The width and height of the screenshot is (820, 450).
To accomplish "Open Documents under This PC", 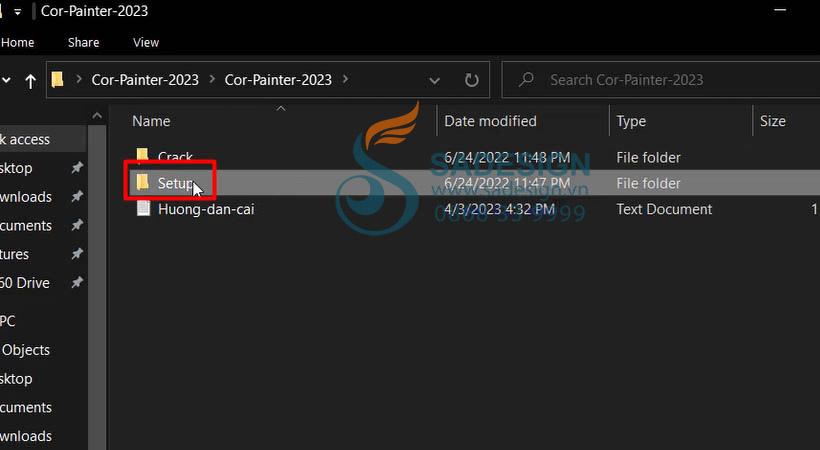I will [26, 407].
